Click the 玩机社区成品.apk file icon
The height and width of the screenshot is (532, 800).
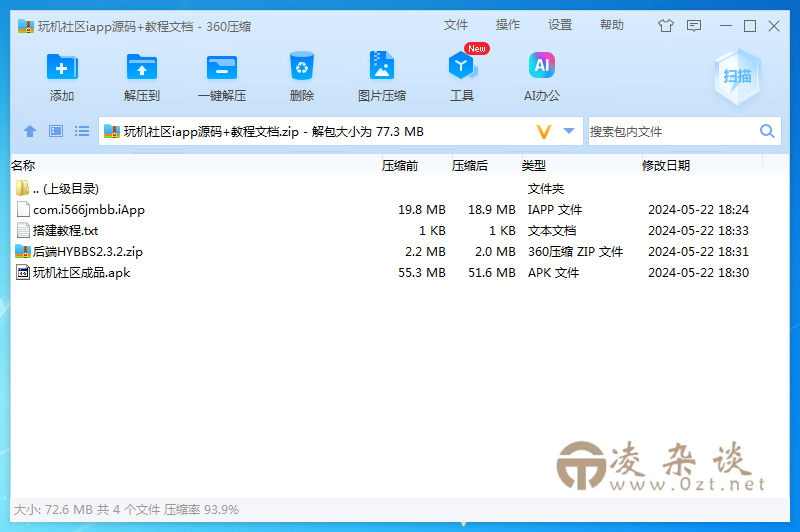pos(23,272)
